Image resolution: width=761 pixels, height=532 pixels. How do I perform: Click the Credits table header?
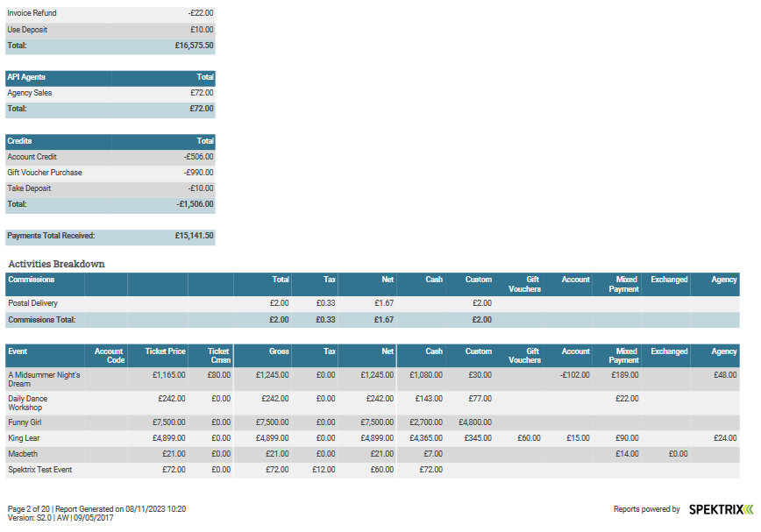110,141
